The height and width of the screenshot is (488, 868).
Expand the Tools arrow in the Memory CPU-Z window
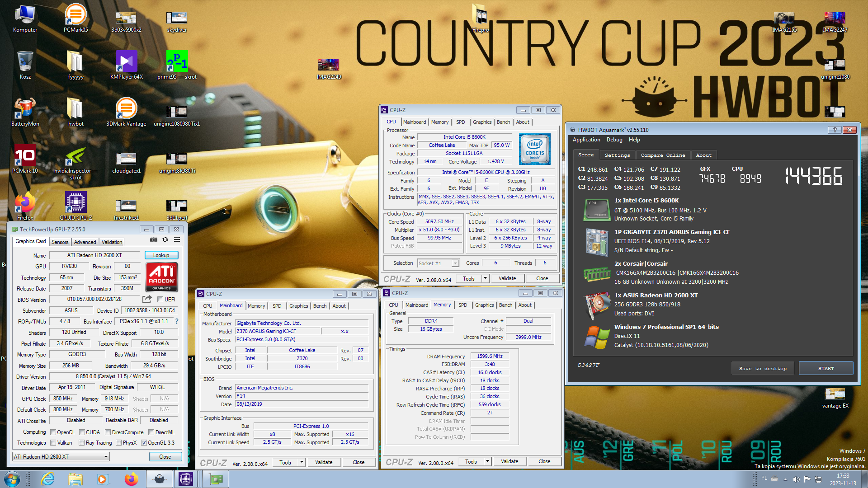487,461
